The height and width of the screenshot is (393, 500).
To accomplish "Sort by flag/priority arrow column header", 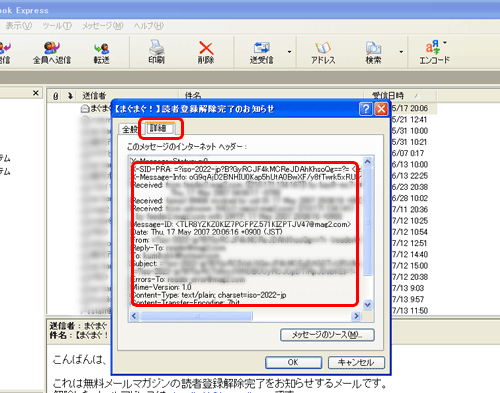I will (x=70, y=96).
